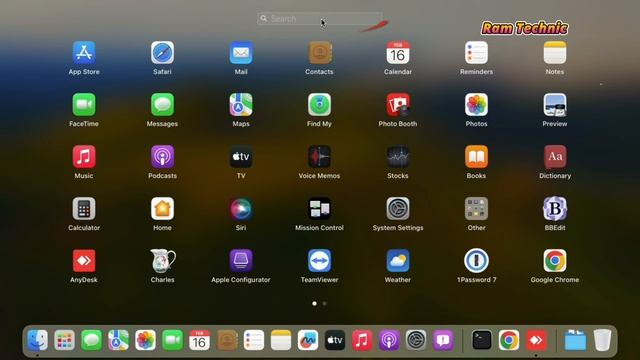
Task: Launch Voice Memos
Action: click(x=320, y=157)
